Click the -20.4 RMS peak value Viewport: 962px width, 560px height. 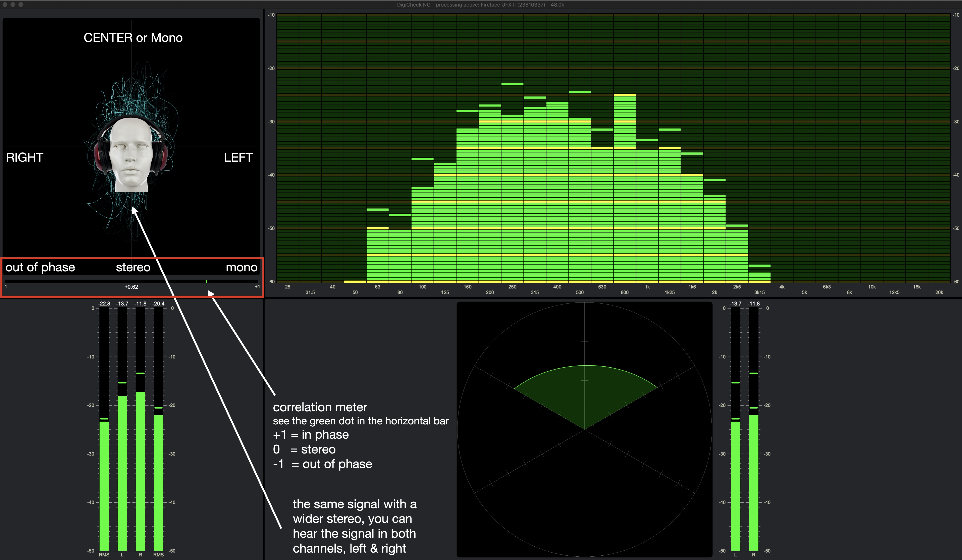click(158, 304)
